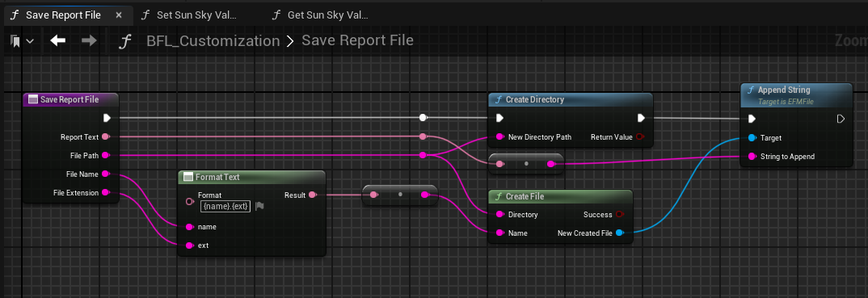Click the Return Value output pin

[x=640, y=136]
